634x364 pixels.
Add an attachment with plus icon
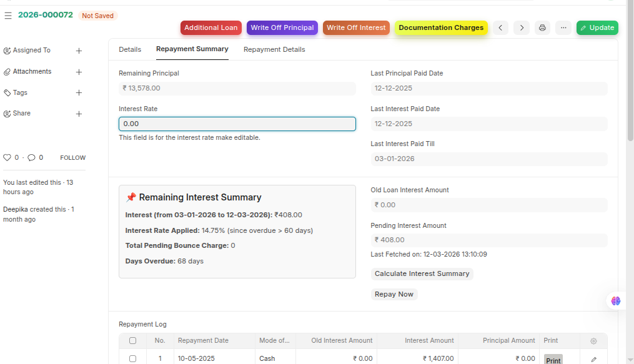79,72
